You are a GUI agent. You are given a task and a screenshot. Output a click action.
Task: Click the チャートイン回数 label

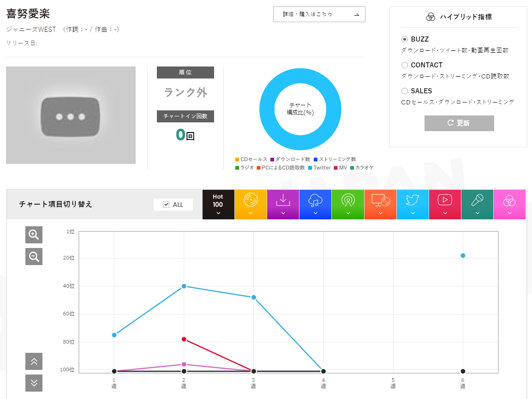[x=185, y=116]
